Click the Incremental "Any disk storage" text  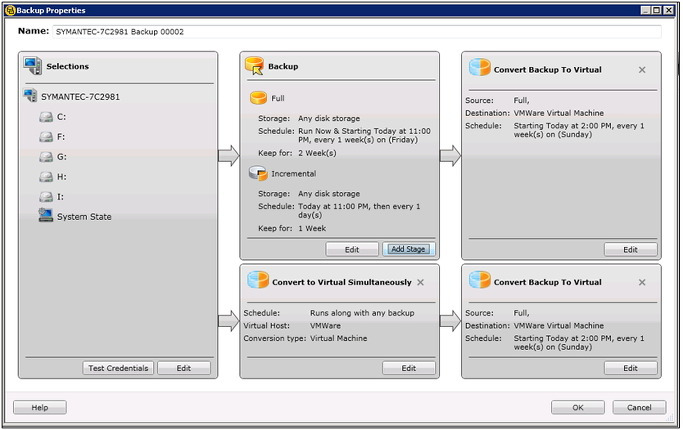point(329,194)
